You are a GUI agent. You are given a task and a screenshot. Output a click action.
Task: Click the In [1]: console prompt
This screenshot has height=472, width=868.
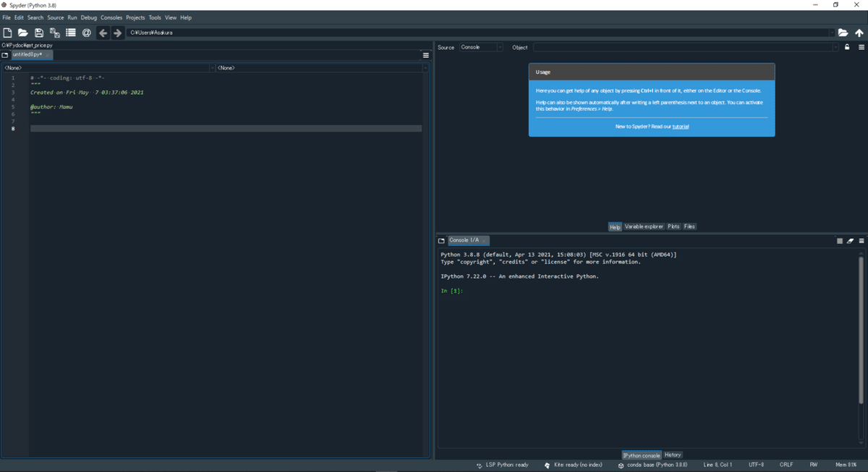tap(451, 291)
